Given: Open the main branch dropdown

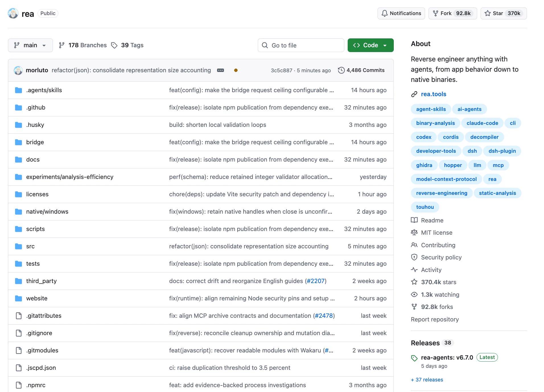Looking at the screenshot, I should click(x=30, y=45).
